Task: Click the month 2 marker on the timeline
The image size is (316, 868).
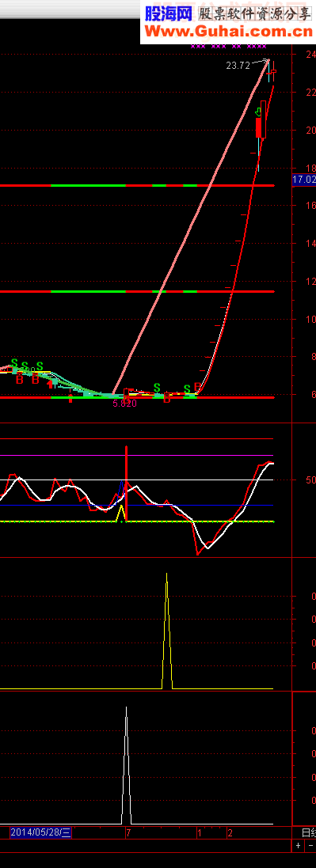Action: click(x=230, y=832)
